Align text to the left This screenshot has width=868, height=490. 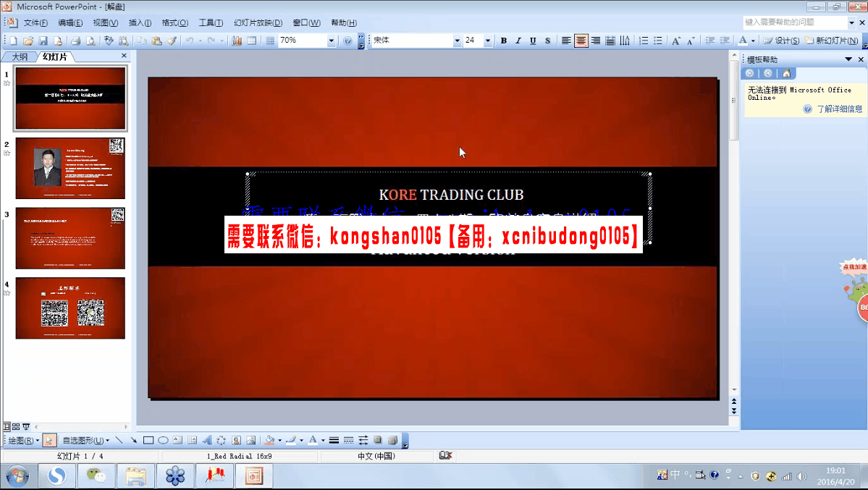pyautogui.click(x=565, y=41)
